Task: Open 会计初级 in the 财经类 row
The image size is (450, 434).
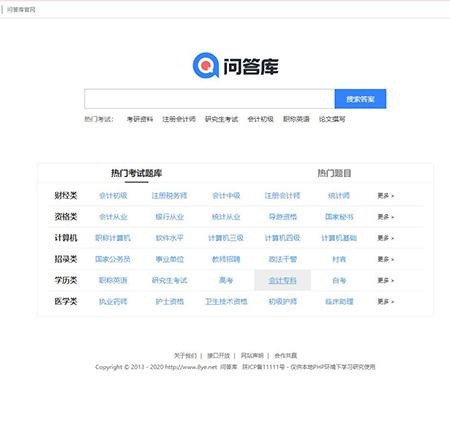Action: [113, 195]
